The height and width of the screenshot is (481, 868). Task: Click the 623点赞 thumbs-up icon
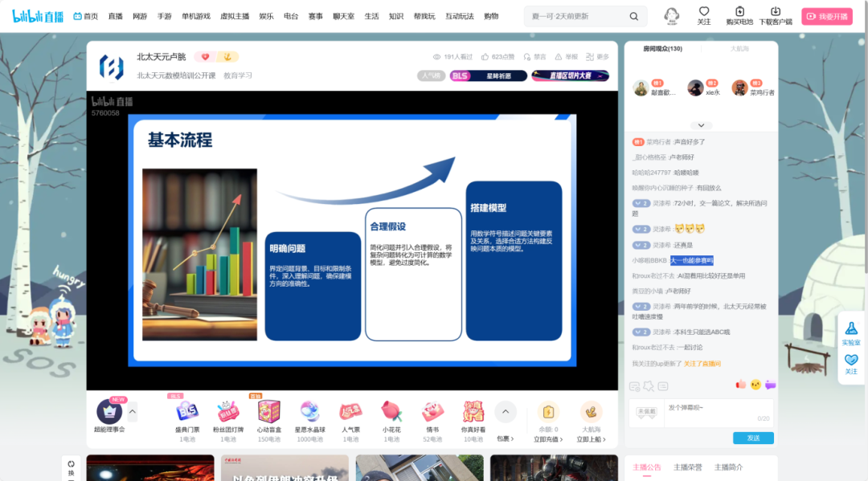[x=485, y=57]
